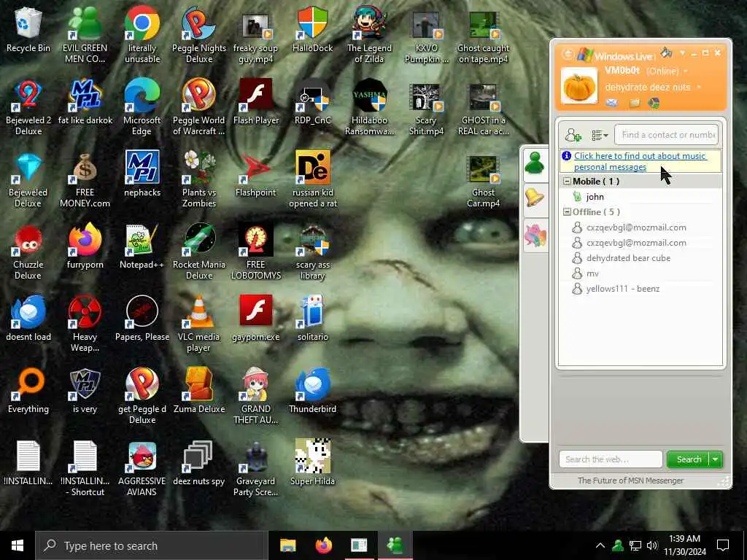This screenshot has width=747, height=560.
Task: Open the Messenger e-mail inbox envelope icon
Action: pos(612,103)
